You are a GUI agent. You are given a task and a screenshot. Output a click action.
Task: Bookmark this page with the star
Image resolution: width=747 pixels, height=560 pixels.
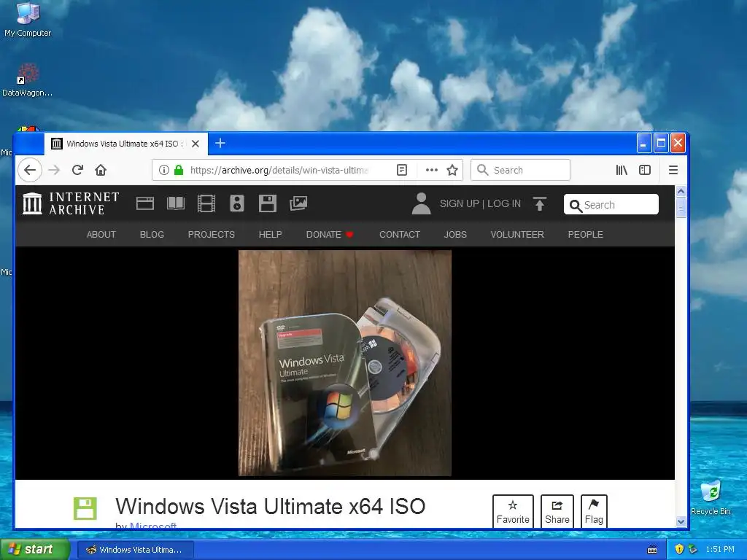(x=452, y=170)
